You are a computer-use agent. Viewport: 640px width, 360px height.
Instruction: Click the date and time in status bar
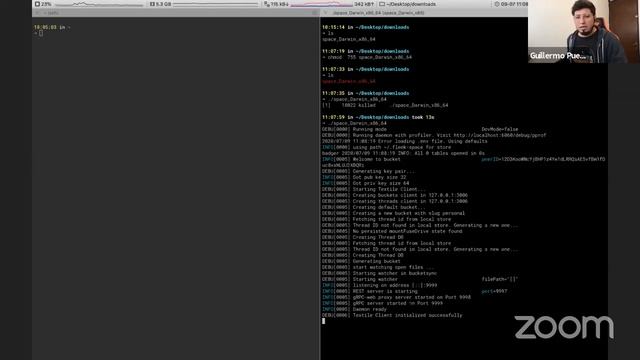coord(511,4)
